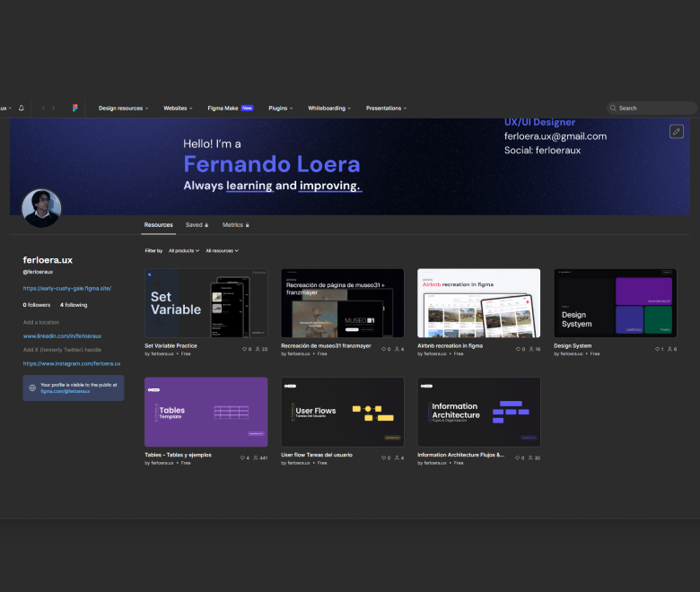The width and height of the screenshot is (700, 592).
Task: Toggle like on User flow resource
Action: pos(384,457)
